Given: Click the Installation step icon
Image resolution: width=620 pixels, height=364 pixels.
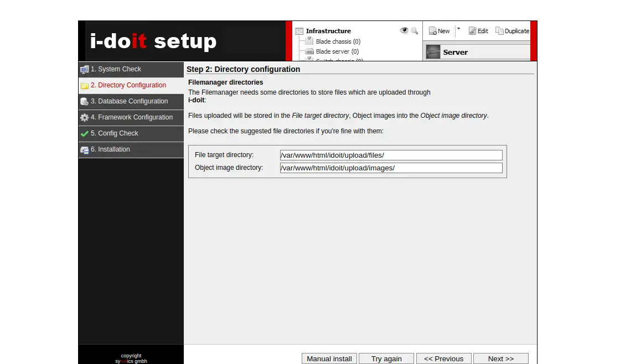Looking at the screenshot, I should tap(84, 150).
